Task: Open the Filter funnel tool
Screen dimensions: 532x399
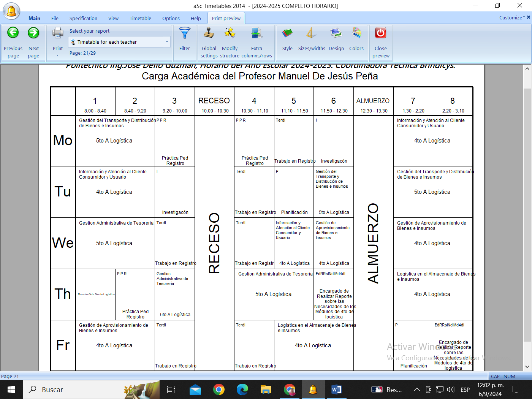Action: coord(185,39)
